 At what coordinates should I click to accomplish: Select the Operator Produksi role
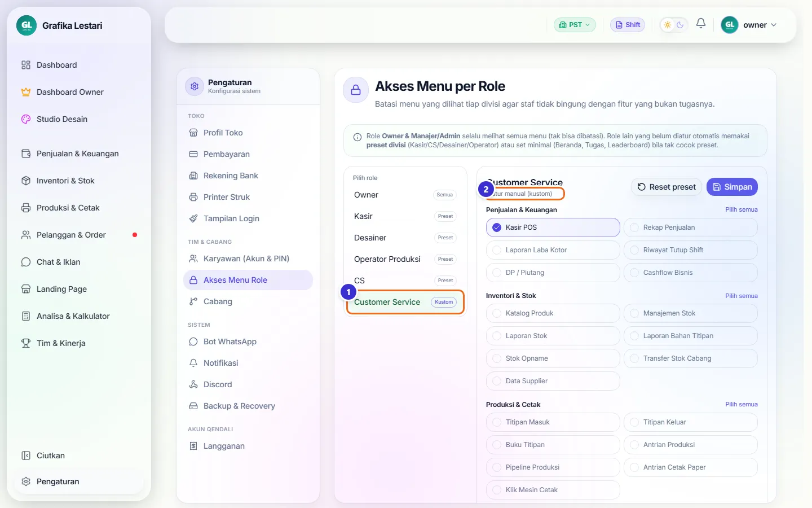(405, 259)
